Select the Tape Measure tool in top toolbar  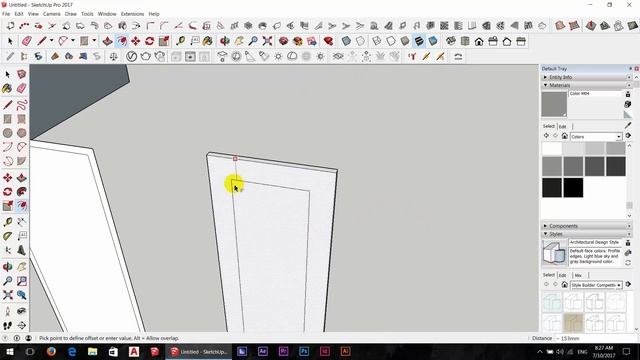point(180,41)
